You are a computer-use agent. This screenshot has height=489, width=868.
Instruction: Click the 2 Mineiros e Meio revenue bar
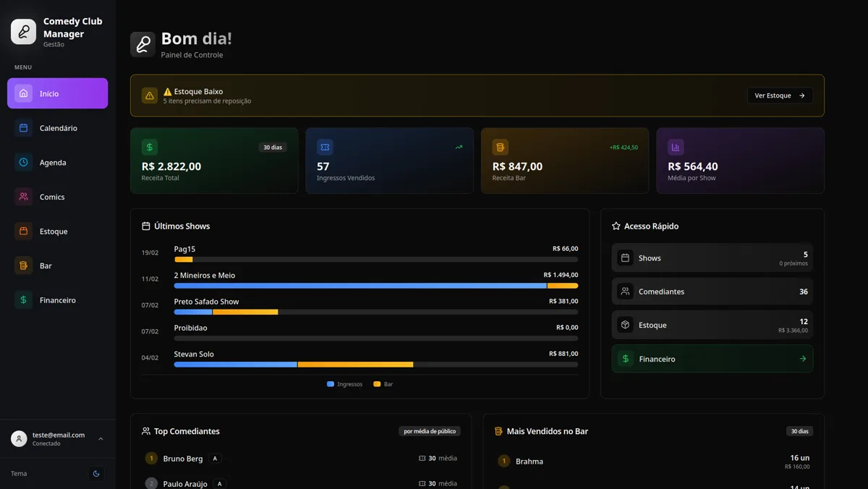click(x=376, y=286)
